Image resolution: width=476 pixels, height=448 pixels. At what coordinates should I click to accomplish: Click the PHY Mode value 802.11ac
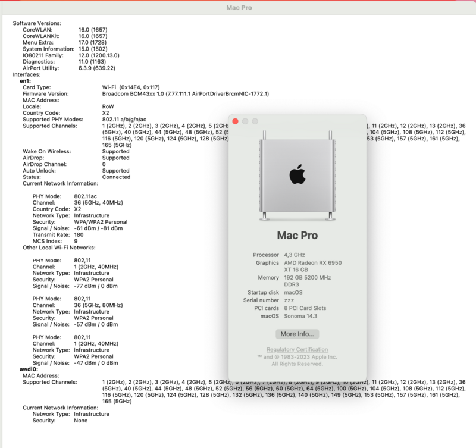tap(85, 196)
